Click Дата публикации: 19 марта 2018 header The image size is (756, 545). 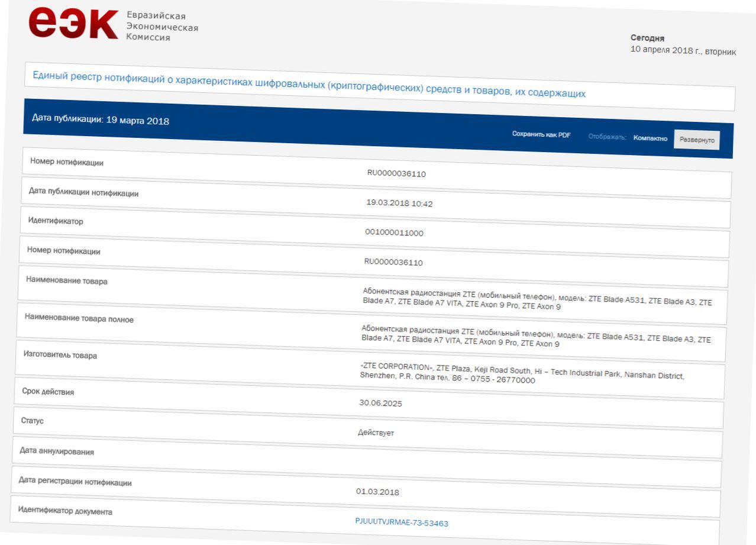coord(101,120)
